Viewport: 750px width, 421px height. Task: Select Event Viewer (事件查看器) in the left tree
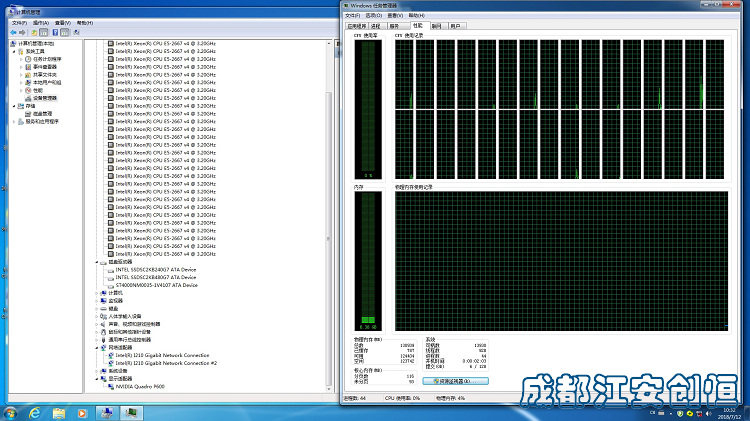pos(44,67)
